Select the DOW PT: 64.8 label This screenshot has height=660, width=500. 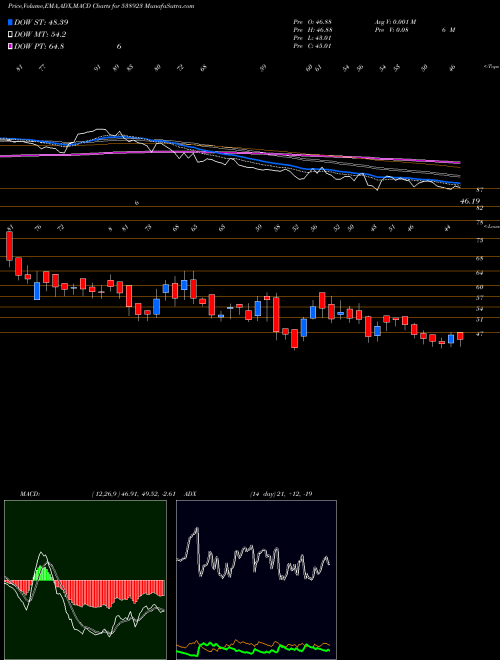point(39,46)
